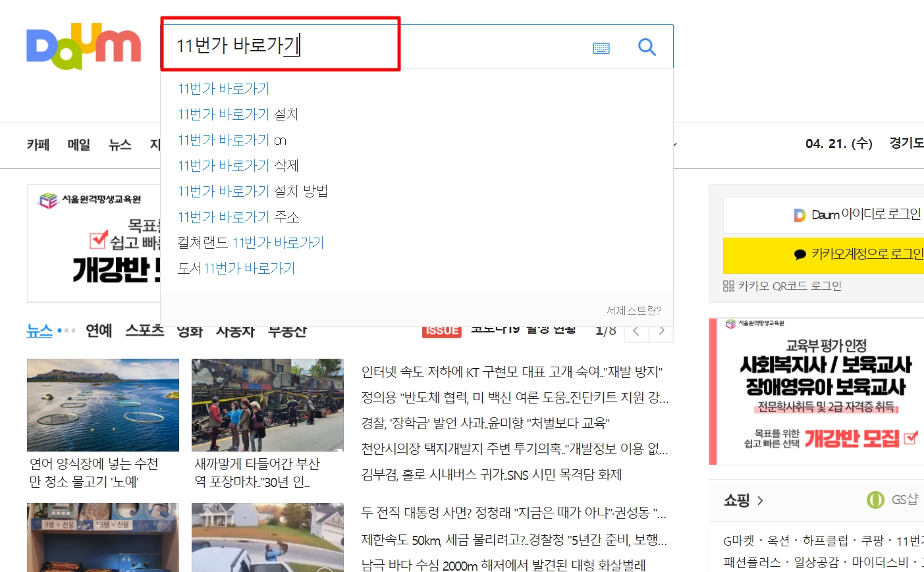924x572 pixels.
Task: Click the 카카오 QR코드 로그인 link
Action: [790, 286]
